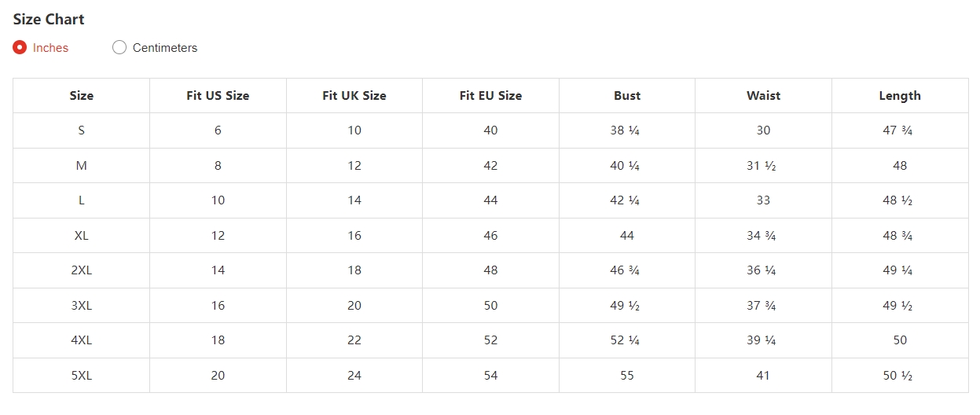
Task: Click the 5XL size row label
Action: (x=81, y=376)
